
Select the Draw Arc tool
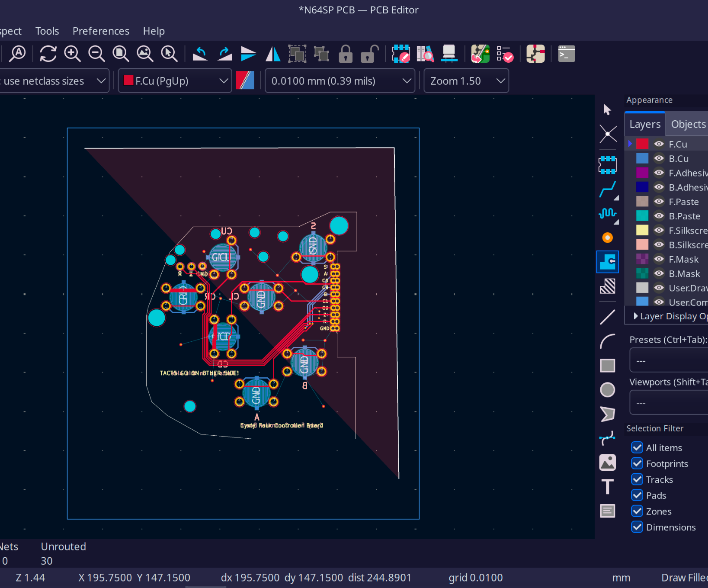click(x=607, y=341)
